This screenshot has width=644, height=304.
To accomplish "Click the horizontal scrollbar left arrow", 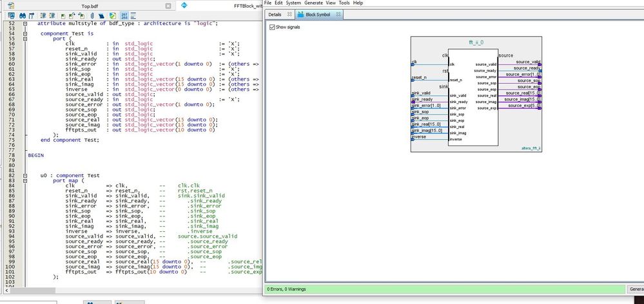I will (x=5, y=292).
